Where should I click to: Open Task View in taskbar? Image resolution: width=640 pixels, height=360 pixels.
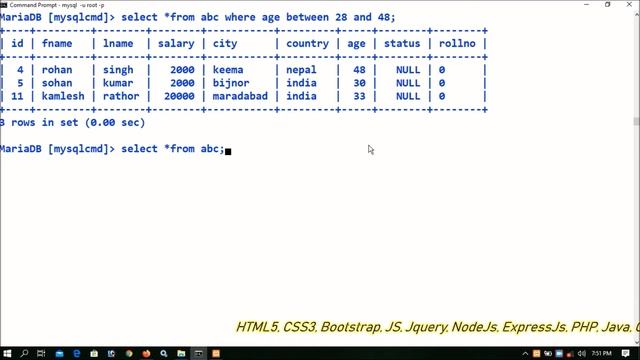(x=41, y=353)
